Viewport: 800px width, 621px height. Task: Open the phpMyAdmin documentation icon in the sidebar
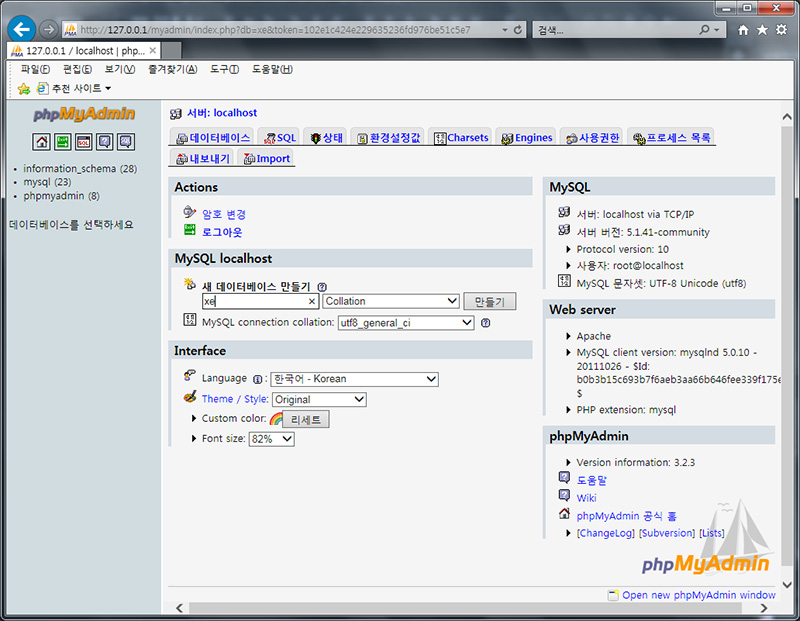(x=105, y=141)
